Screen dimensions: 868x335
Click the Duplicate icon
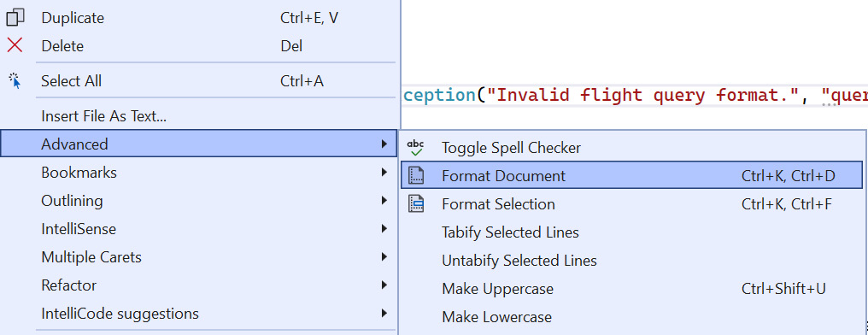[15, 18]
